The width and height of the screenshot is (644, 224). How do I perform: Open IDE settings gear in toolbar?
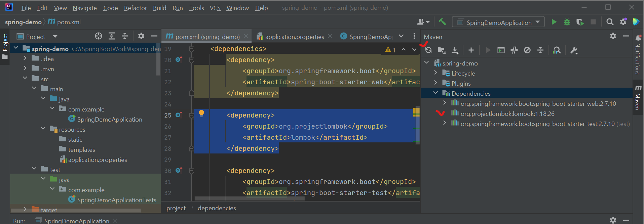tap(623, 22)
